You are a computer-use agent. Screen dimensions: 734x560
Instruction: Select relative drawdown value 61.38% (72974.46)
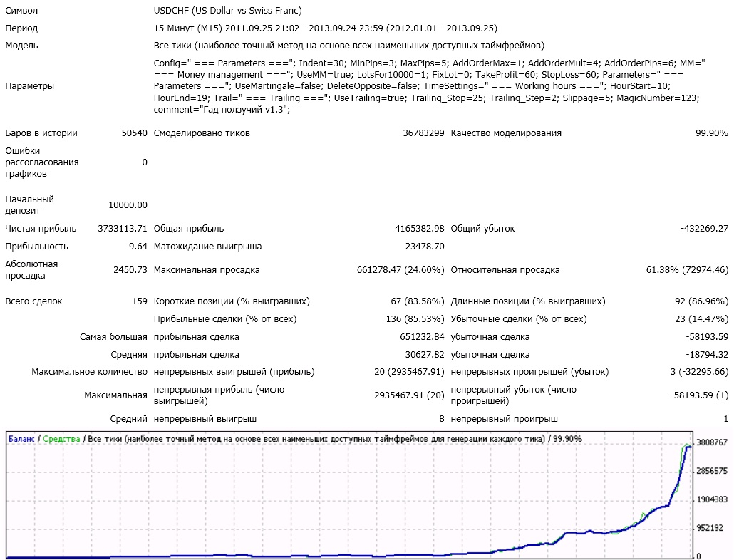coord(687,269)
